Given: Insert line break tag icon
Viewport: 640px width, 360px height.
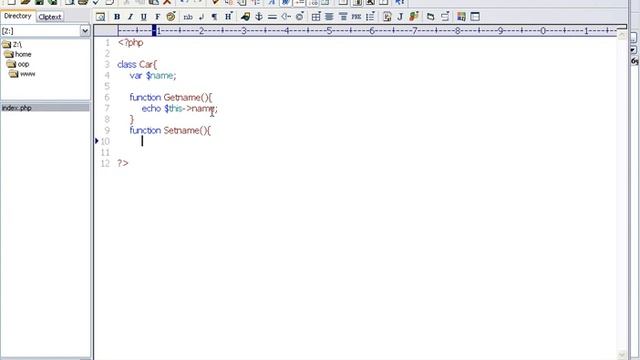Looking at the screenshot, I should [201, 17].
